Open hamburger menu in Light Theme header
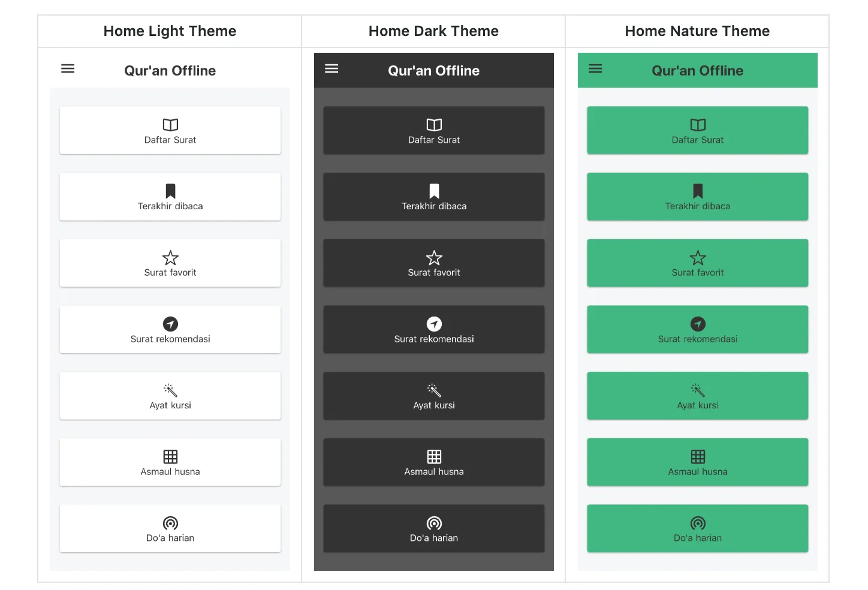 (x=68, y=69)
